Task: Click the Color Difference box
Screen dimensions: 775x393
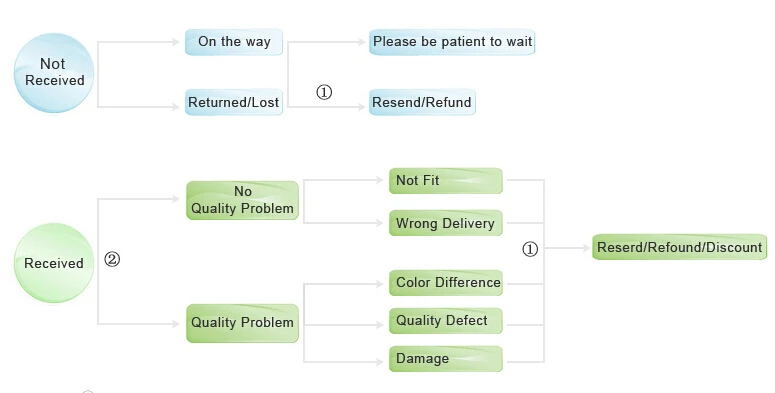Action: click(446, 283)
